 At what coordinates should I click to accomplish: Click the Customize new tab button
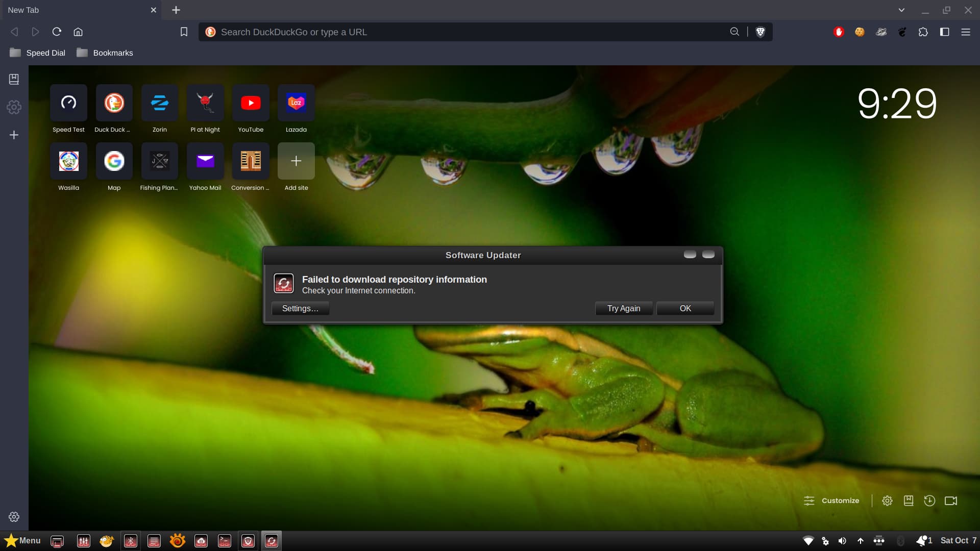coord(831,500)
